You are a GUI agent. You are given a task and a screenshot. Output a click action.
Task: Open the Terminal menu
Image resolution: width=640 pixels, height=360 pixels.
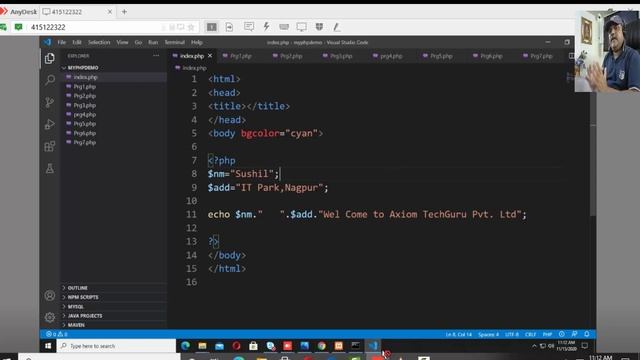click(x=175, y=42)
